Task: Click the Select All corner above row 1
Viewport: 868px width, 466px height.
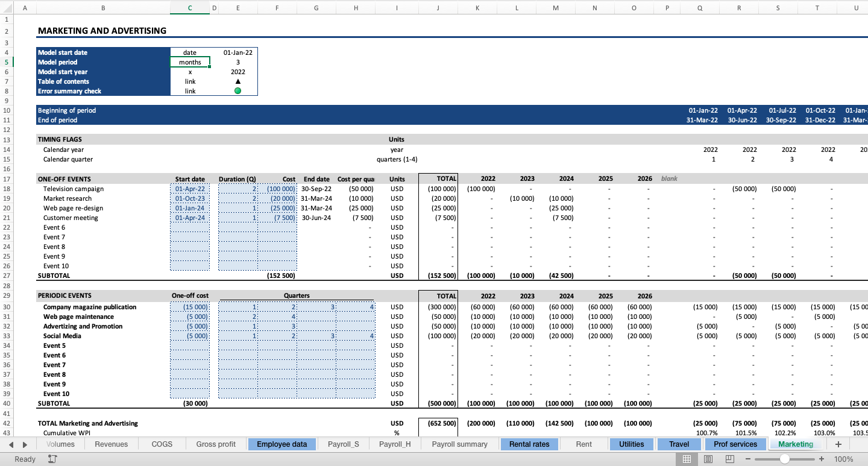Action: [x=7, y=8]
